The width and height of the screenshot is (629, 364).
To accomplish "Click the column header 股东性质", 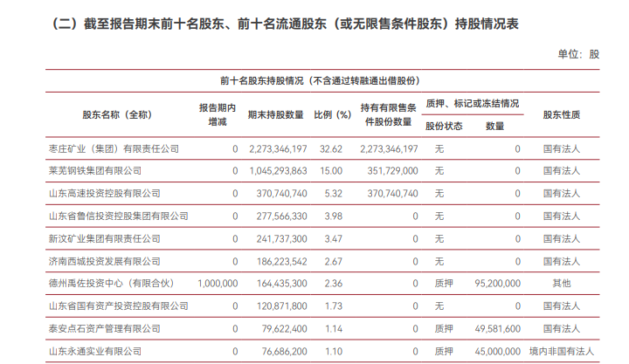I will (x=562, y=114).
